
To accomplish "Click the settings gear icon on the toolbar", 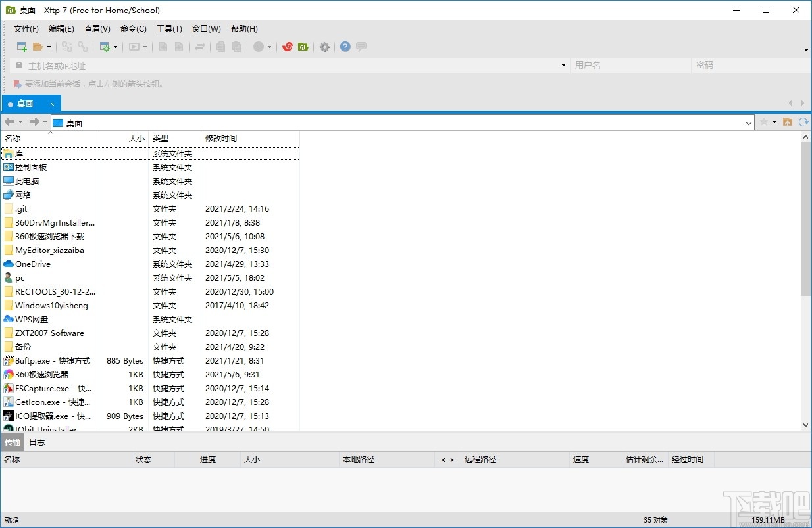I will pyautogui.click(x=324, y=47).
